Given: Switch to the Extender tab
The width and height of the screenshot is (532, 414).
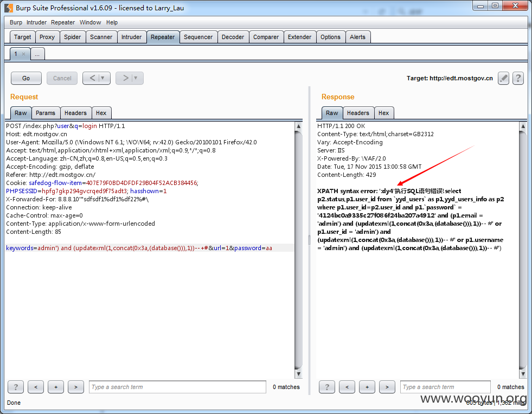Looking at the screenshot, I should pyautogui.click(x=299, y=37).
